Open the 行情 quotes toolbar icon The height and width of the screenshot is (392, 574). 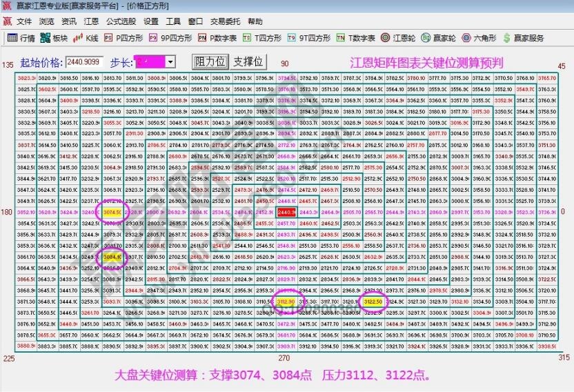(21, 38)
